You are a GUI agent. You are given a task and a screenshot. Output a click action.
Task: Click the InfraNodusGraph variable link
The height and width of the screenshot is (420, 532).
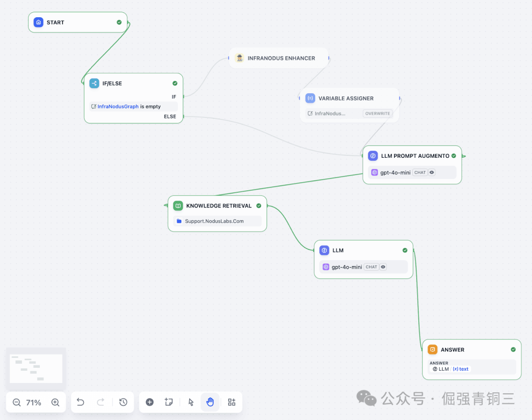[118, 106]
